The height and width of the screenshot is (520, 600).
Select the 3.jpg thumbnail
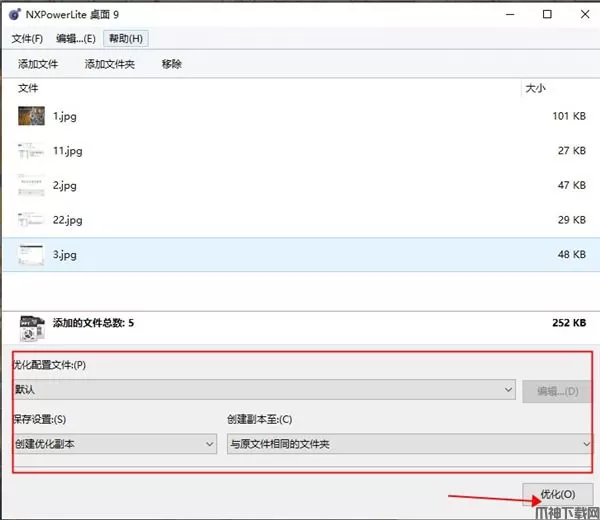pos(31,254)
